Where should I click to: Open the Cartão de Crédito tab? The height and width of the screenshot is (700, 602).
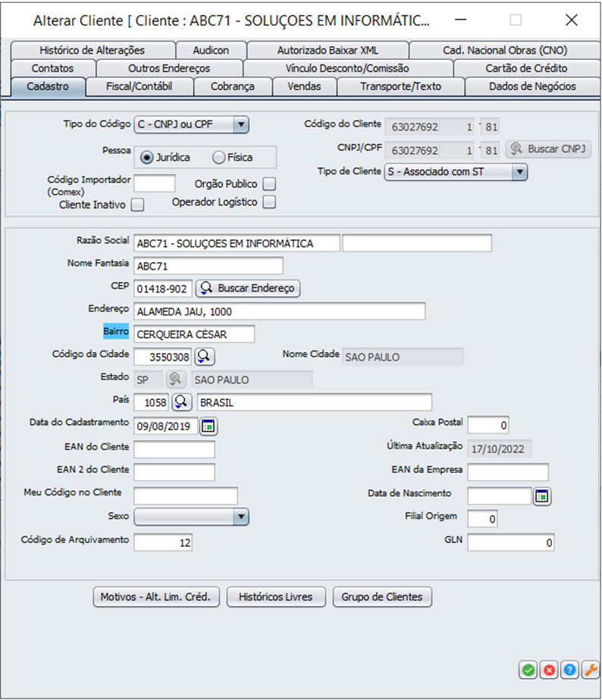click(526, 68)
